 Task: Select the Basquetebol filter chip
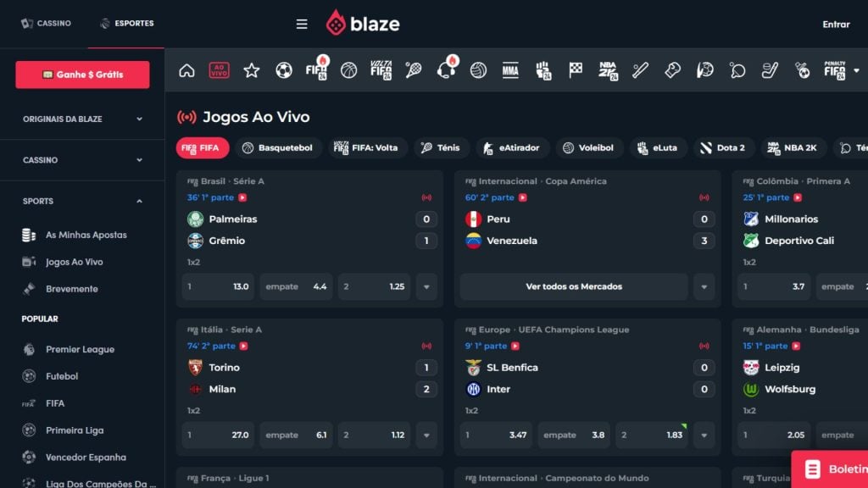[278, 147]
